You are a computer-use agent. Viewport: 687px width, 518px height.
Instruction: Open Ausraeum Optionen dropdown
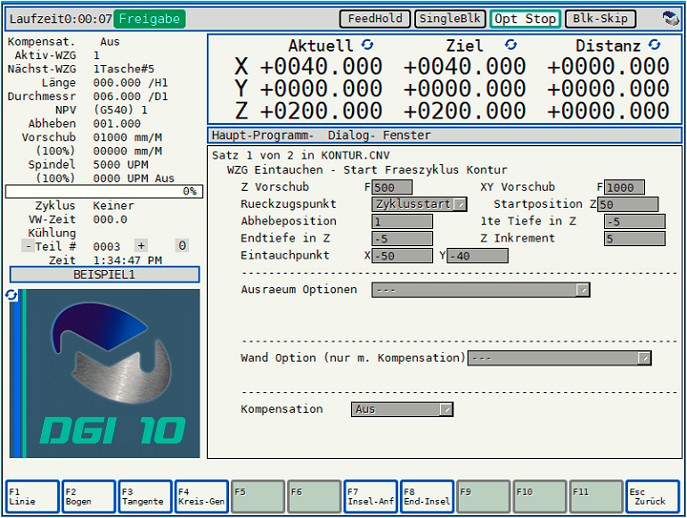point(481,290)
